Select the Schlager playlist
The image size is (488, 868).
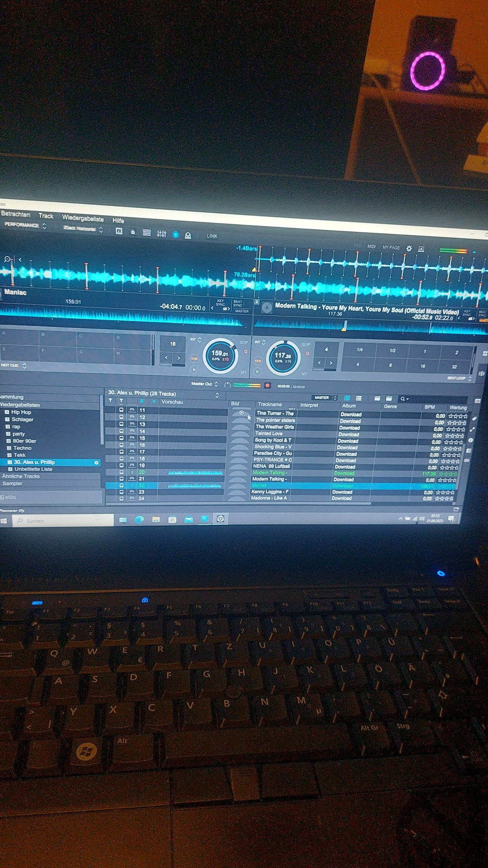pos(23,420)
